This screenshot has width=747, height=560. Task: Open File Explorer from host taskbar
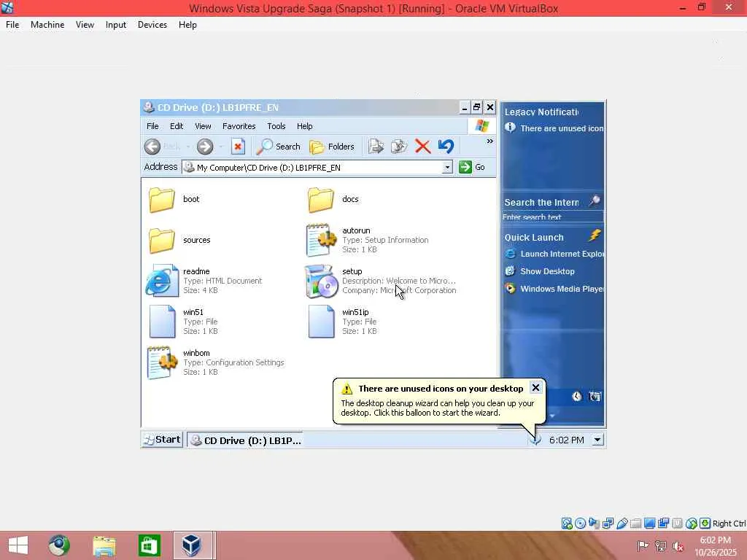click(104, 545)
